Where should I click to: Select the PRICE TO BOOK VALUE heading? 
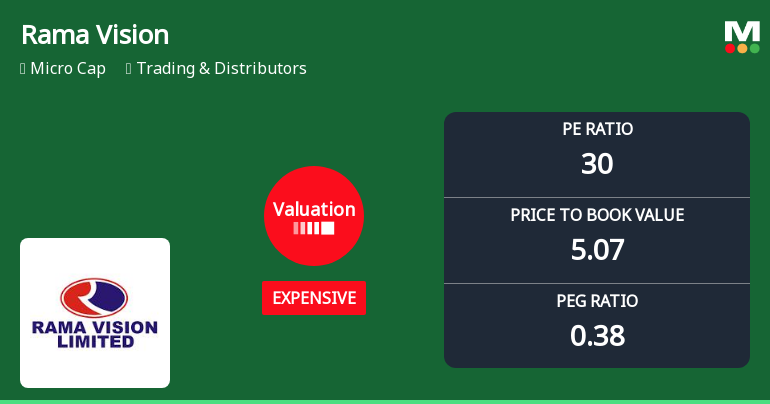597,215
